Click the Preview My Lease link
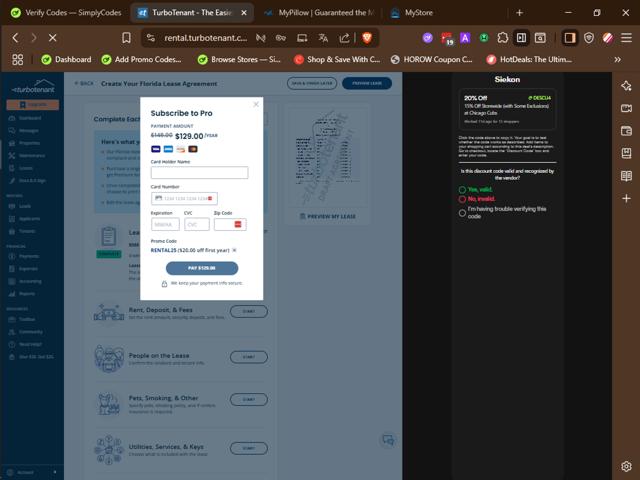The image size is (640, 480). [328, 216]
